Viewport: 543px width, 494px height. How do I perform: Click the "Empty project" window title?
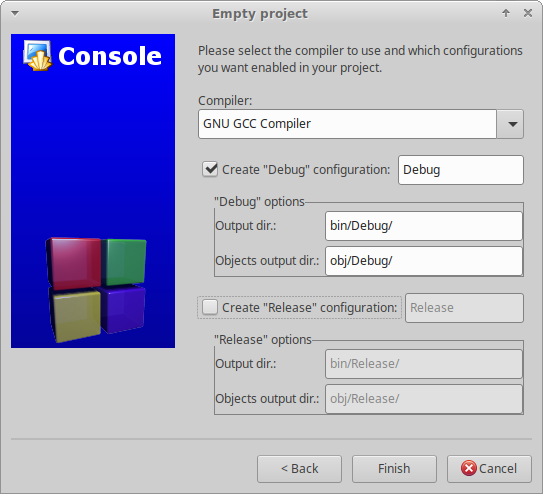[x=260, y=14]
